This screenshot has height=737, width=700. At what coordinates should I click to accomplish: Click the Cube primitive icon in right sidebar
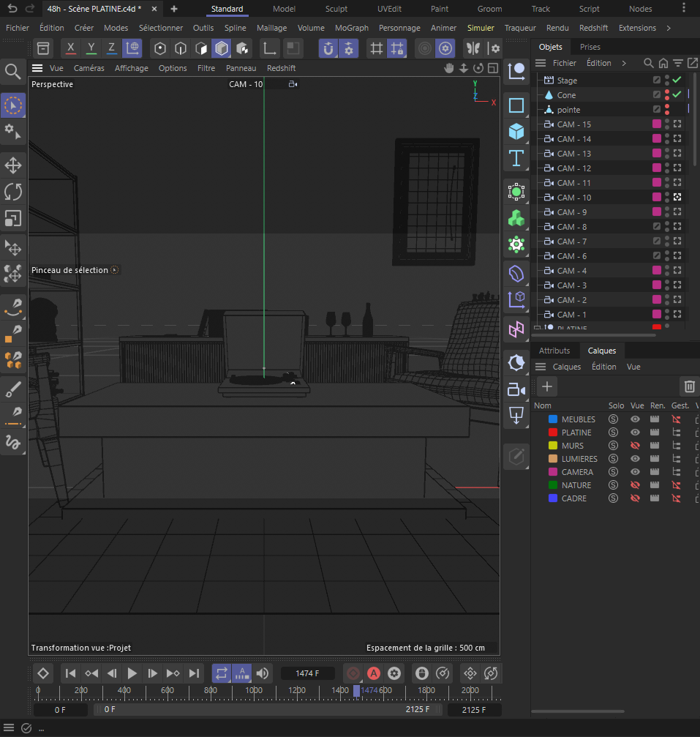point(516,132)
